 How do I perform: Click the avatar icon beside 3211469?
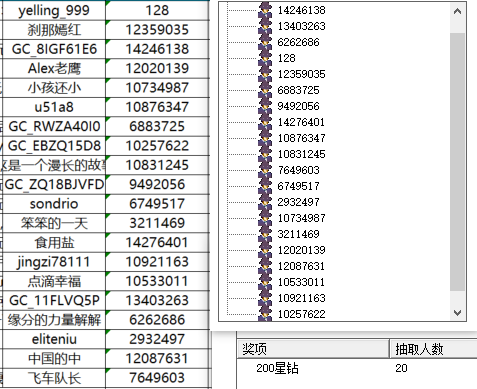265,234
